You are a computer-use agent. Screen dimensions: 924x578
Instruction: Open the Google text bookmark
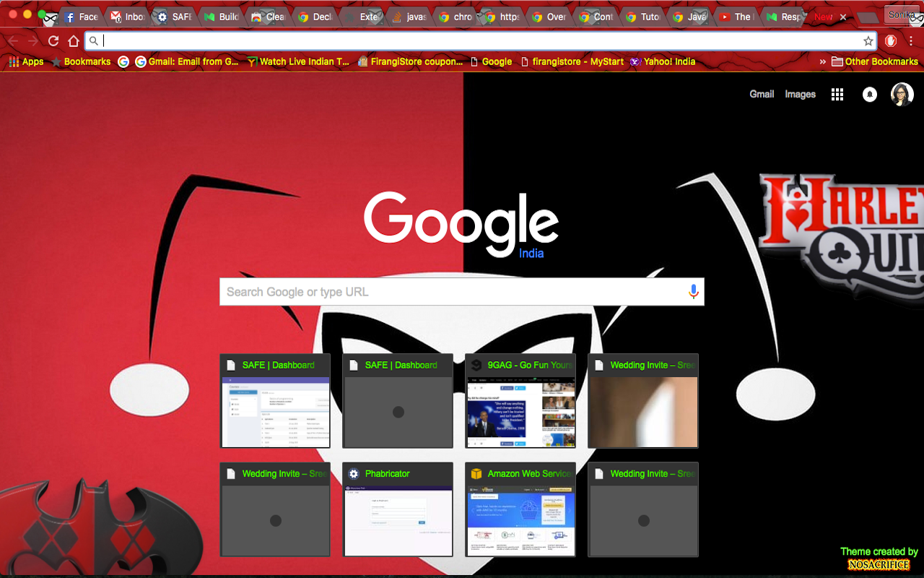[x=491, y=61]
